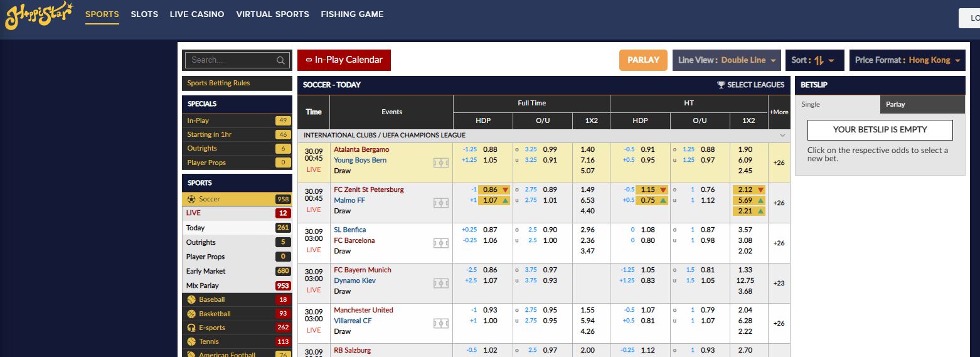Screen dimensions: 980x357
Task: Click the Basketball sport icon
Action: [191, 314]
